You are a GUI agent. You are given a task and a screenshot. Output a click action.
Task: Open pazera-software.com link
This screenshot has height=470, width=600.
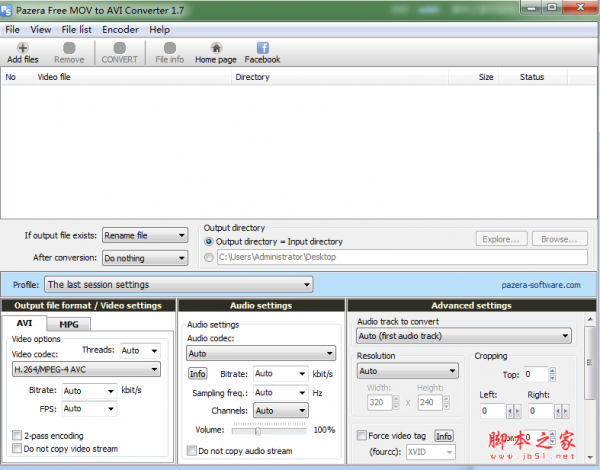(x=539, y=285)
